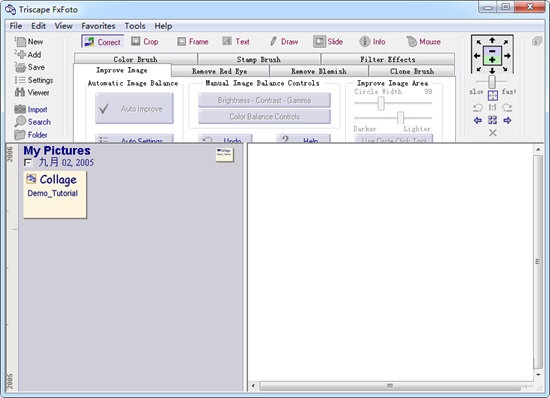The width and height of the screenshot is (550, 398).
Task: Click the 1:1 actual size icon
Action: pyautogui.click(x=492, y=107)
